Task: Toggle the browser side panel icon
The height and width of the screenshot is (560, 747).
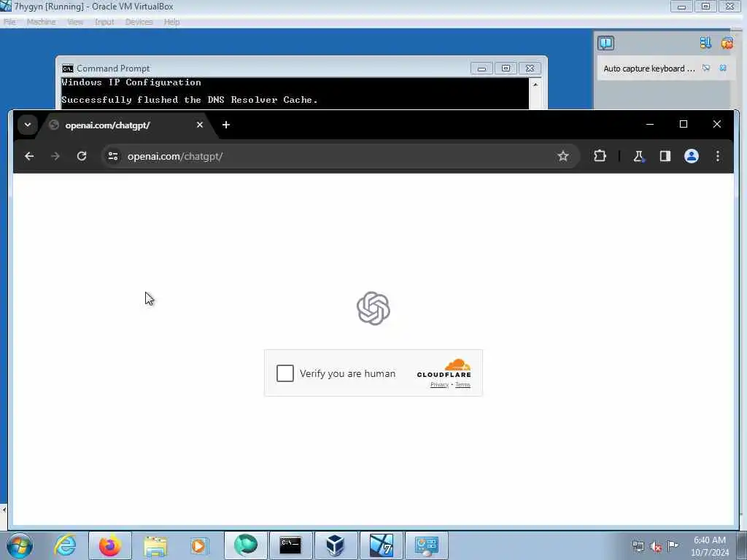Action: point(665,156)
